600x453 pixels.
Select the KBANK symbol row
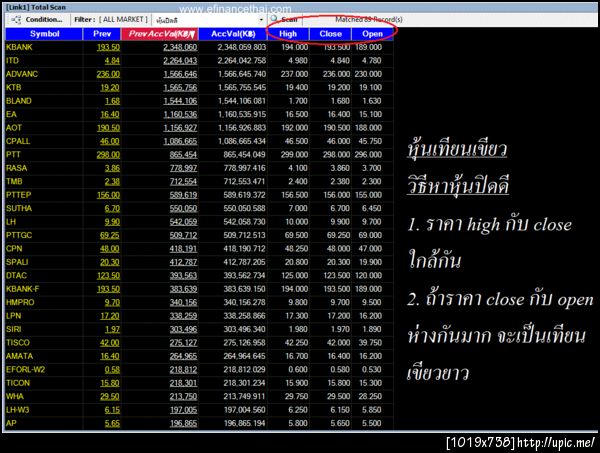point(199,47)
